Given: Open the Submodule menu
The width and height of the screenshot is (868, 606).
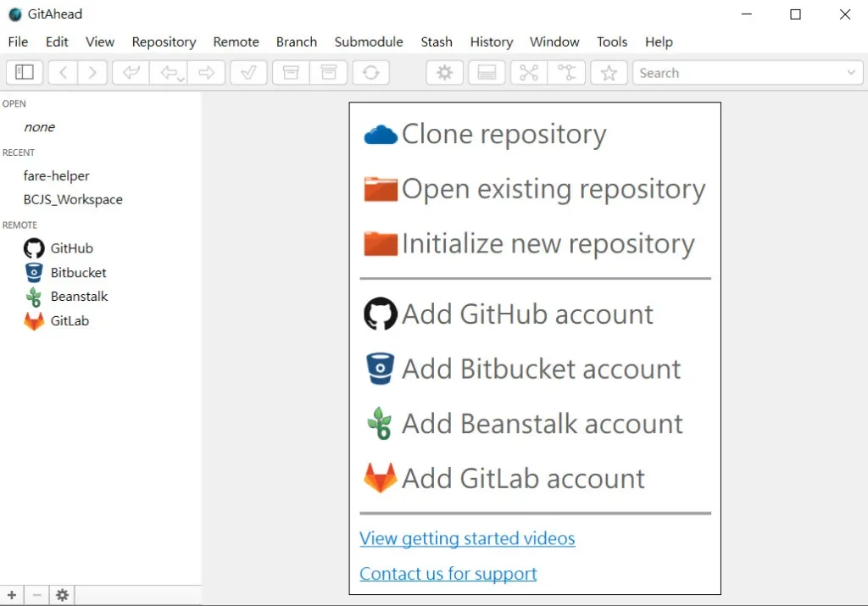Looking at the screenshot, I should (369, 42).
